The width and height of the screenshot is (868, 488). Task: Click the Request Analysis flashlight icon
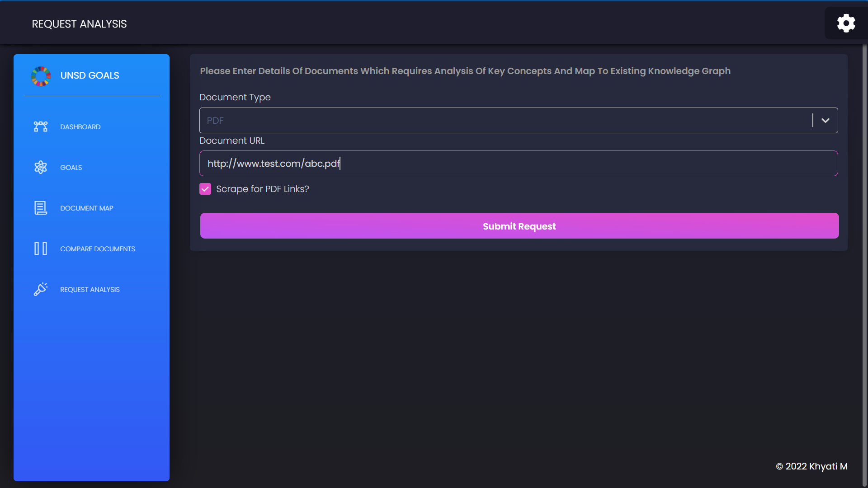pos(41,289)
